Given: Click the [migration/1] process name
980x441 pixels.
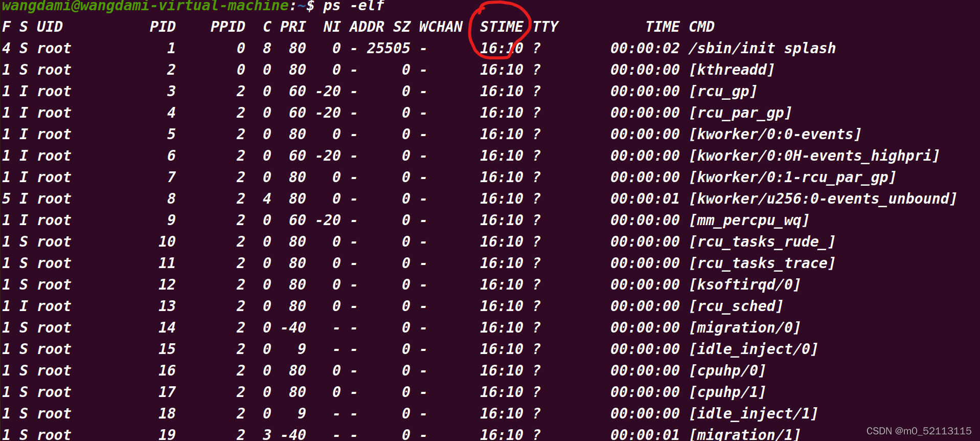Looking at the screenshot, I should [745, 434].
